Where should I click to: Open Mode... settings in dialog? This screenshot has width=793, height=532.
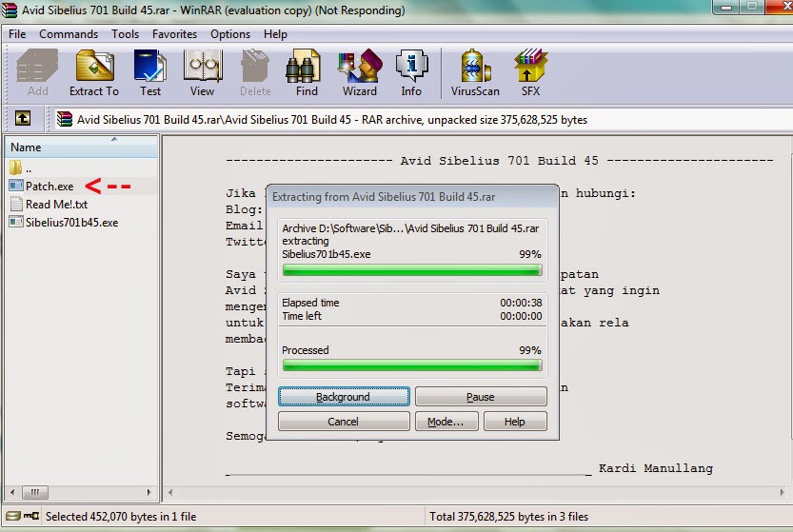tap(446, 422)
